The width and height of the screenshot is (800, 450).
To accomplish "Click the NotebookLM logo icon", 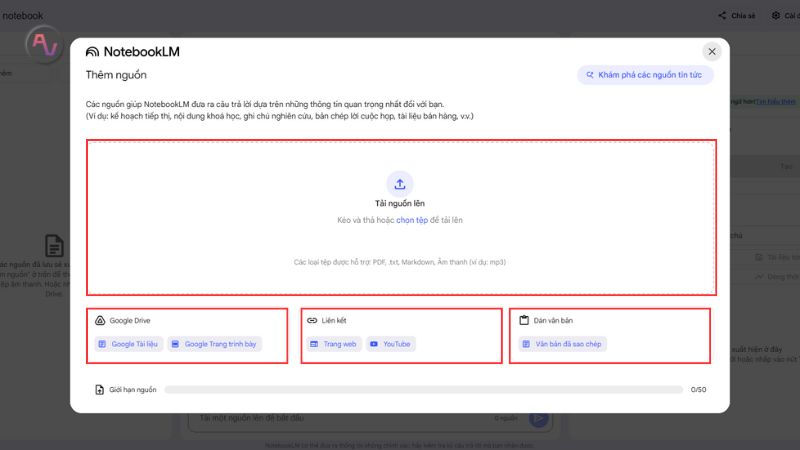I will [x=92, y=52].
